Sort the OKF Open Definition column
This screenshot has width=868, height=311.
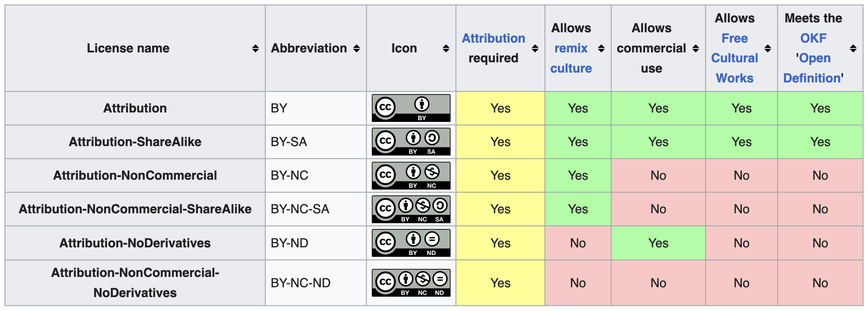coord(853,48)
